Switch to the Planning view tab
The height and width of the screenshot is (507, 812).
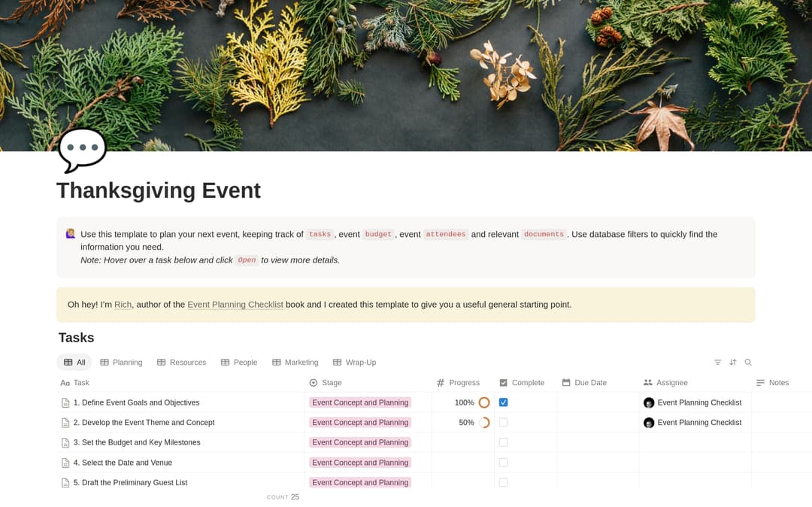[121, 363]
